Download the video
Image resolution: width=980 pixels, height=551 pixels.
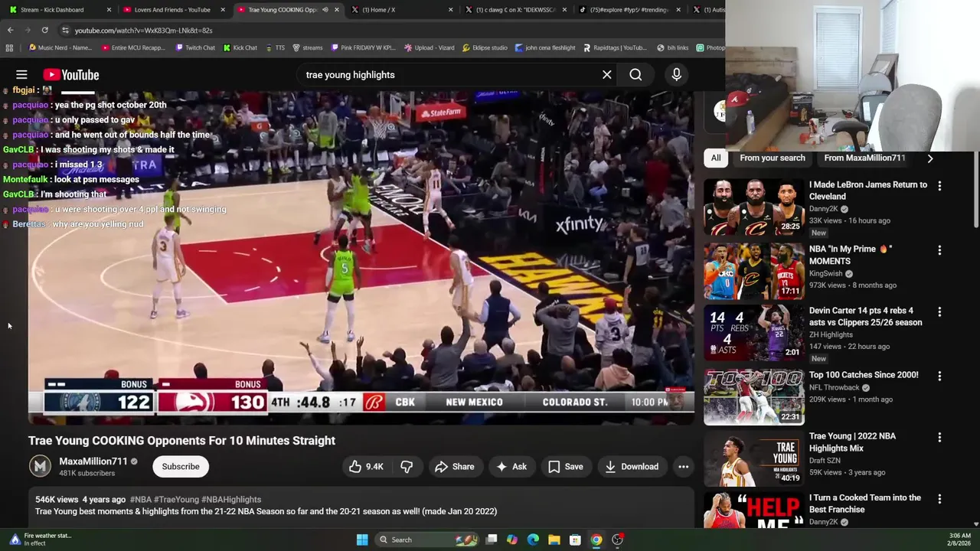631,467
